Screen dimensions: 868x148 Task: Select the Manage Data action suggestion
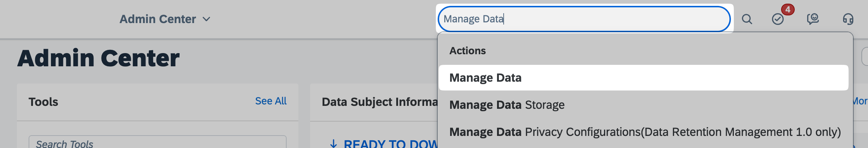click(x=485, y=78)
